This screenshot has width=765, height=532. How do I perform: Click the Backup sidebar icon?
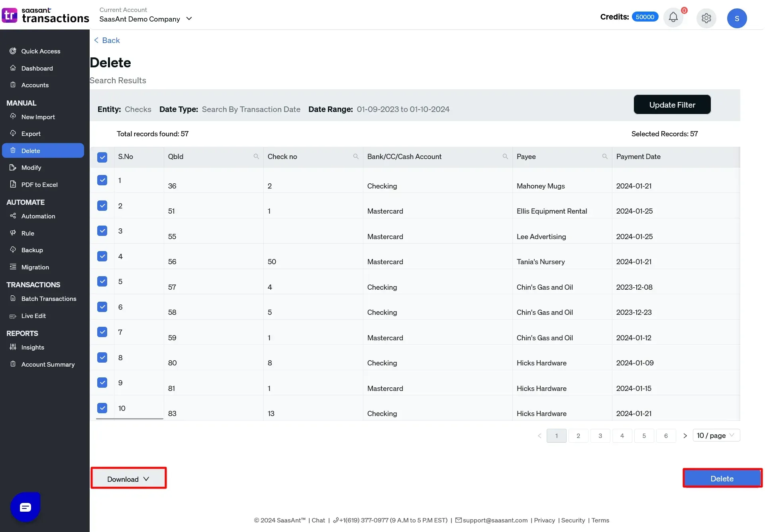13,249
